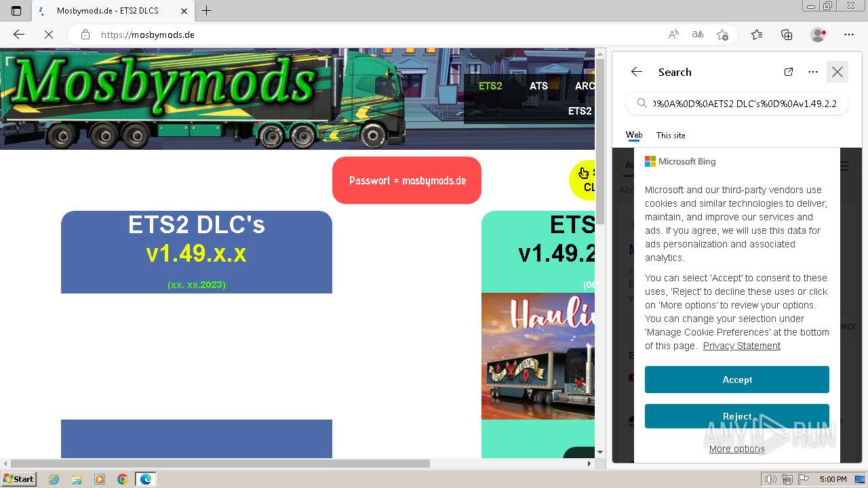Click the 5:00 PM system clock
868x488 pixels.
pos(833,479)
